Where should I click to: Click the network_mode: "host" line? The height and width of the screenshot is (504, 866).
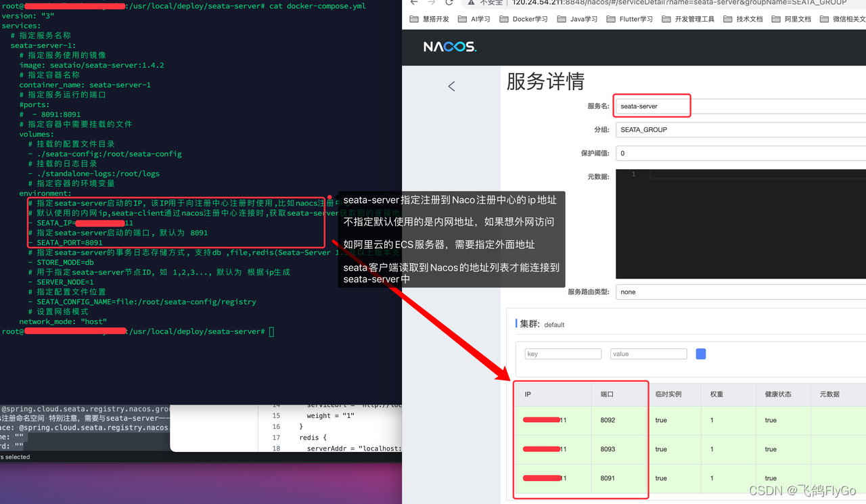point(63,321)
